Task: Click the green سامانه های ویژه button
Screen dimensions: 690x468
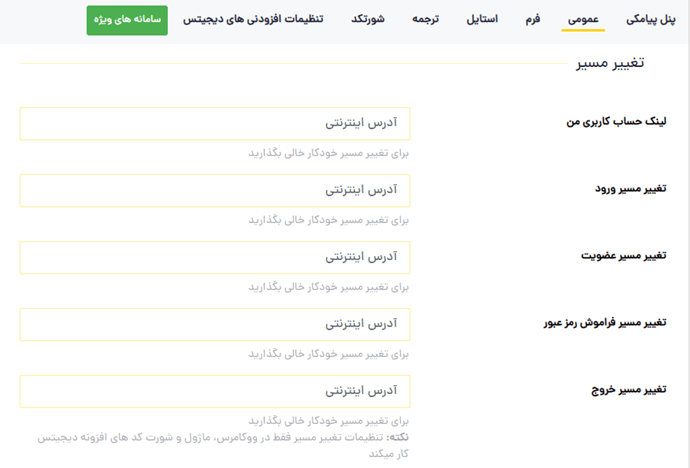Action: [x=127, y=20]
